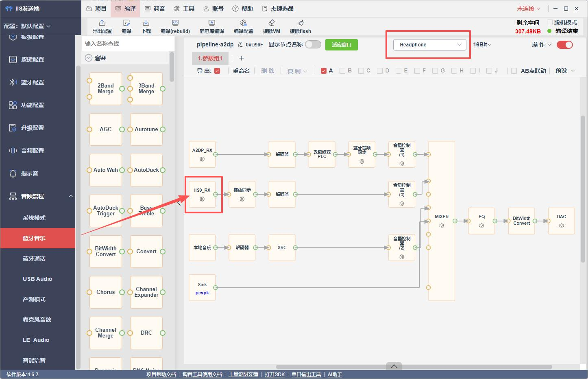Image resolution: width=588 pixels, height=379 pixels.
Task: Select the 1.参数组1 tab
Action: (x=210, y=58)
